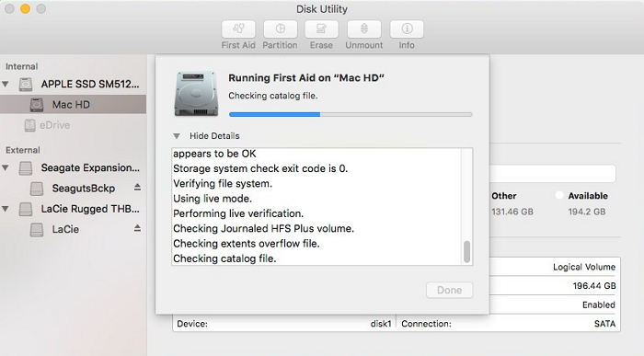Collapse the APPLE SSD SM512 tree
Viewport: 644px width, 356px height.
point(6,85)
